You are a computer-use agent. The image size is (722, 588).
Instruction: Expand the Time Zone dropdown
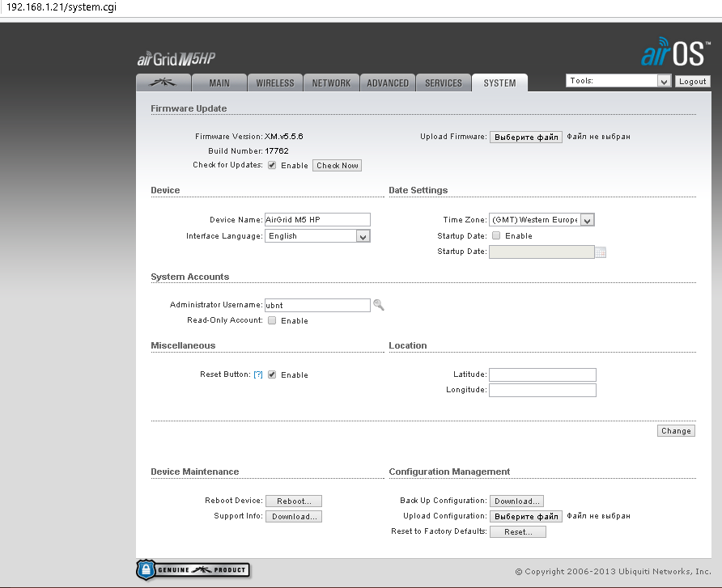(541, 220)
